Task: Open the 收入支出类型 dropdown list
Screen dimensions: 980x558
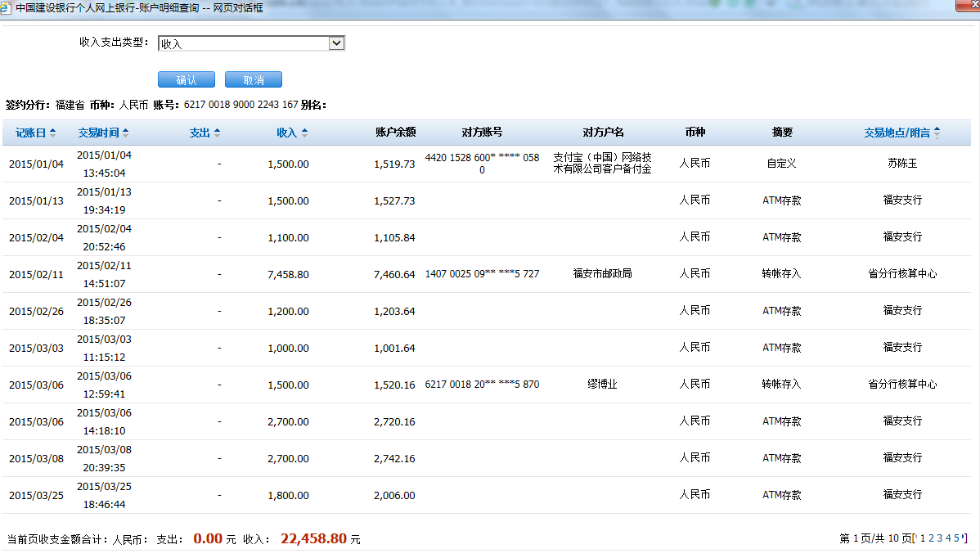Action: [336, 43]
